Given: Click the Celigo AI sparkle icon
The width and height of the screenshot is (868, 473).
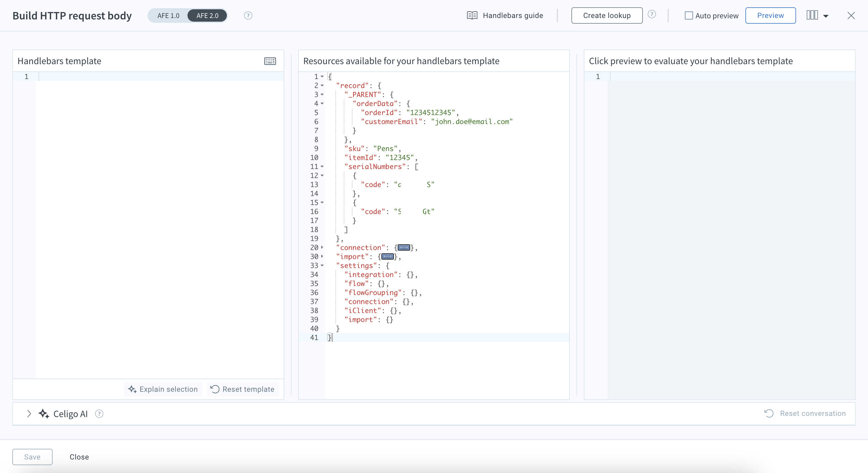Looking at the screenshot, I should click(x=44, y=414).
